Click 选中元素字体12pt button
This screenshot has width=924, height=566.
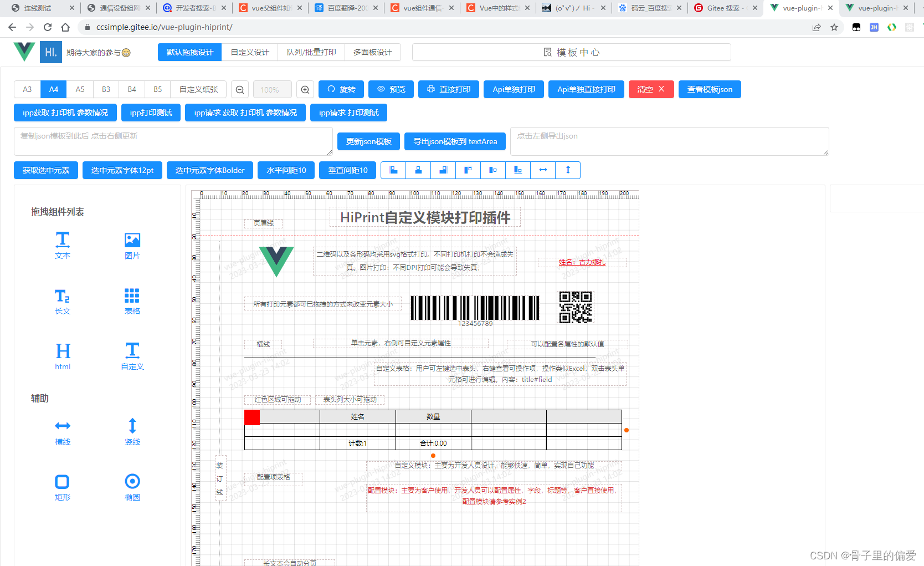122,170
